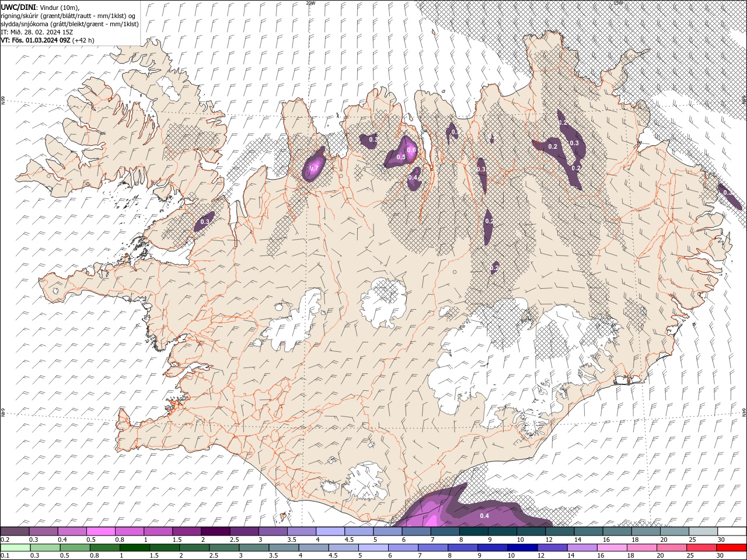Screen dimensions: 747x560
Task: Pick the rain legend swatch between 3 and 3.5
Action: click(x=253, y=548)
